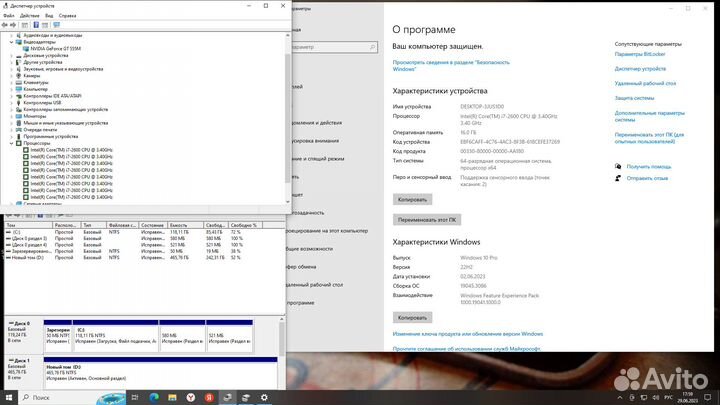This screenshot has width=720, height=405.
Task: Select the NVIDIA GeForce GT 555M device
Action: click(x=56, y=49)
